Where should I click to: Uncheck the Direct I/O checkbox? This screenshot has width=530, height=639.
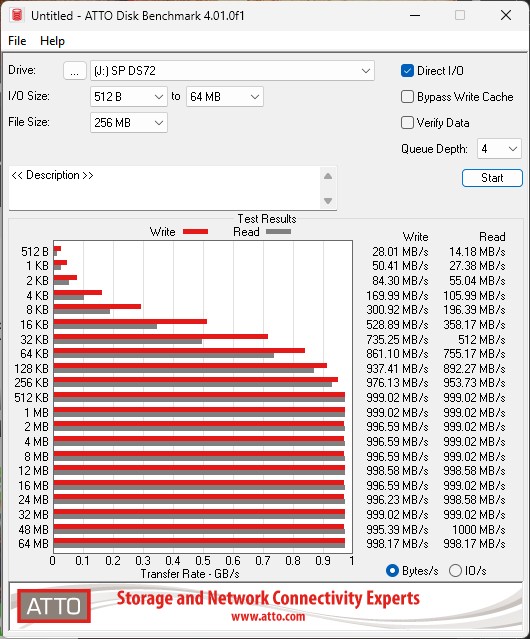[x=407, y=71]
